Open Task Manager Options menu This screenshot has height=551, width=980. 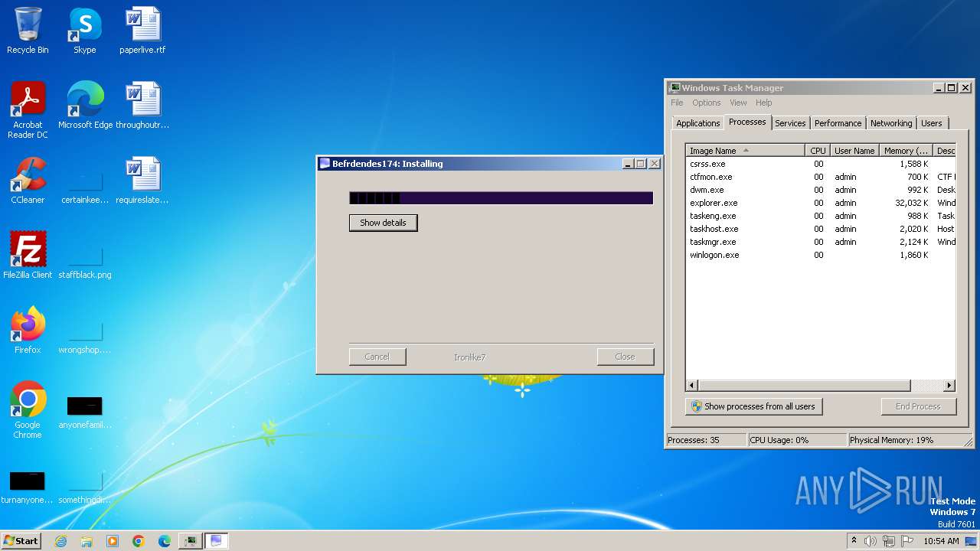tap(706, 103)
